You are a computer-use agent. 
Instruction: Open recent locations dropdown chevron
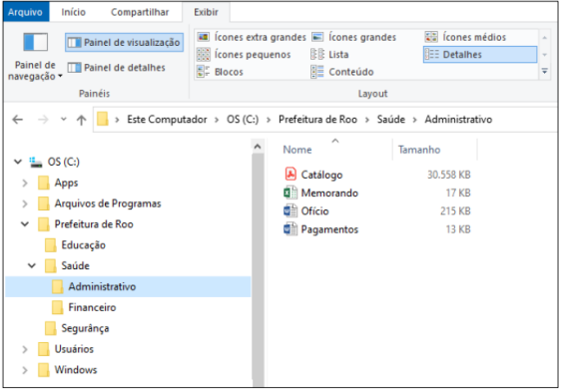pos(63,119)
